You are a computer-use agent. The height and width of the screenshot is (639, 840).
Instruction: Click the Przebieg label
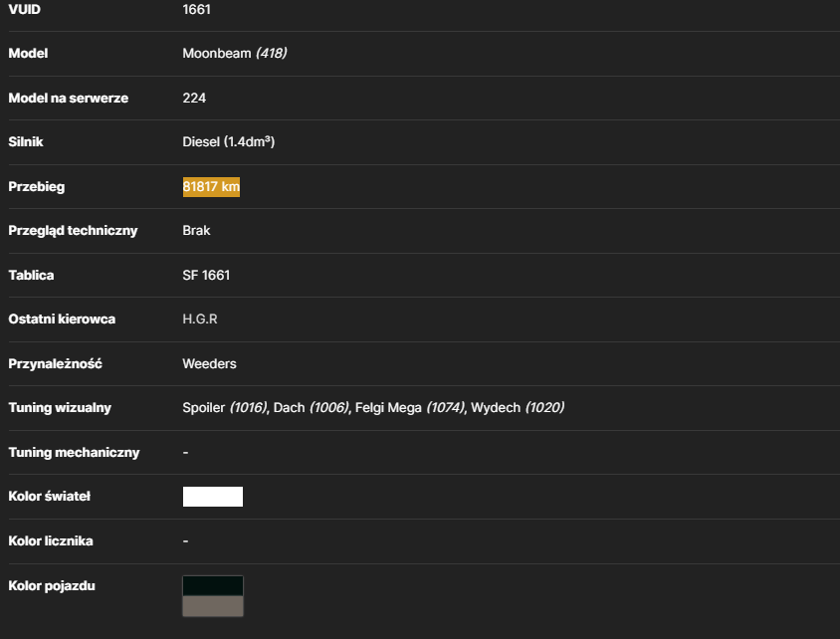click(37, 187)
